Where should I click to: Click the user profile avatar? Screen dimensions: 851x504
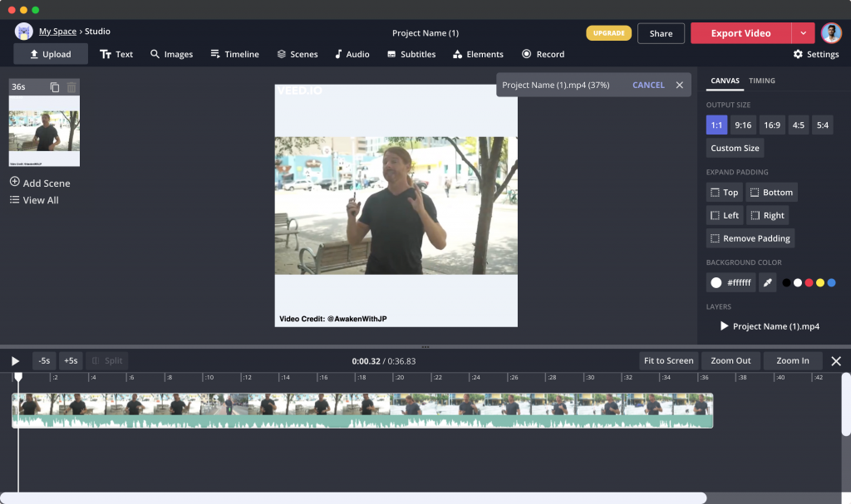pos(831,33)
